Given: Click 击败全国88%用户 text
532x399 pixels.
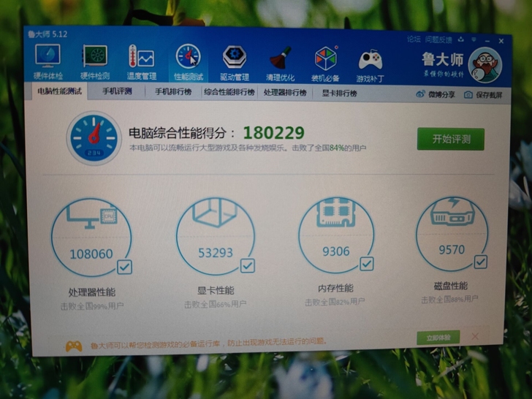Looking at the screenshot, I should coord(449,300).
